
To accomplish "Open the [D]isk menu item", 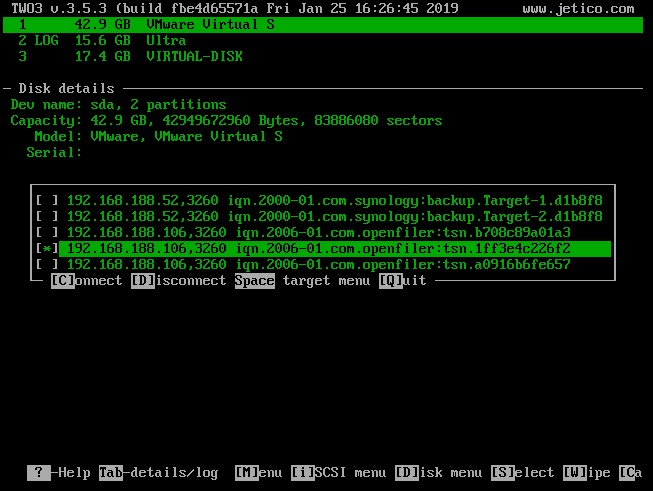I will (x=439, y=473).
